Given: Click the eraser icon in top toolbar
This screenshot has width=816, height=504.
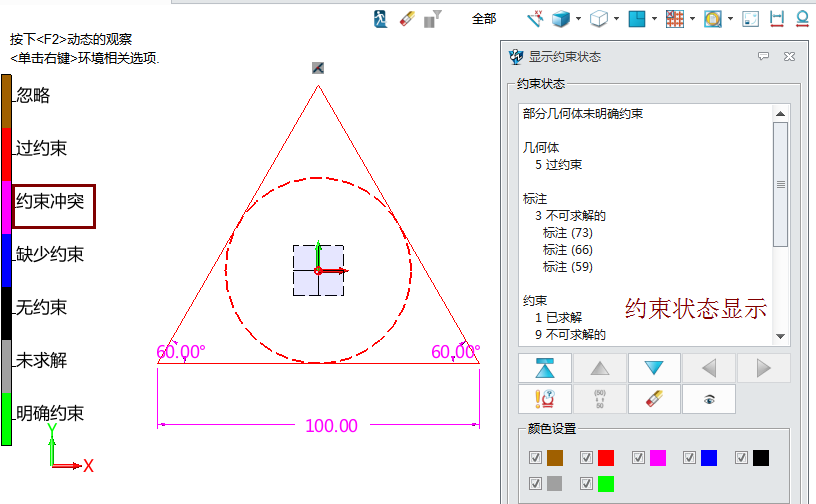Looking at the screenshot, I should point(406,18).
